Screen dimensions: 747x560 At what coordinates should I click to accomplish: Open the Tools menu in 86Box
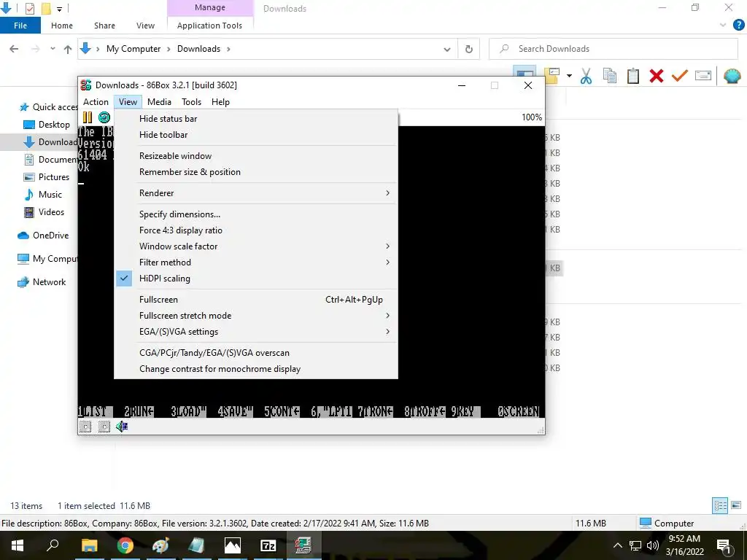[192, 102]
